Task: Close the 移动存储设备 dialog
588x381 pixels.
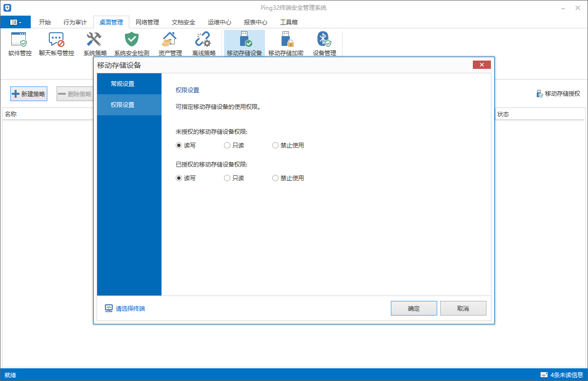Action: point(482,65)
